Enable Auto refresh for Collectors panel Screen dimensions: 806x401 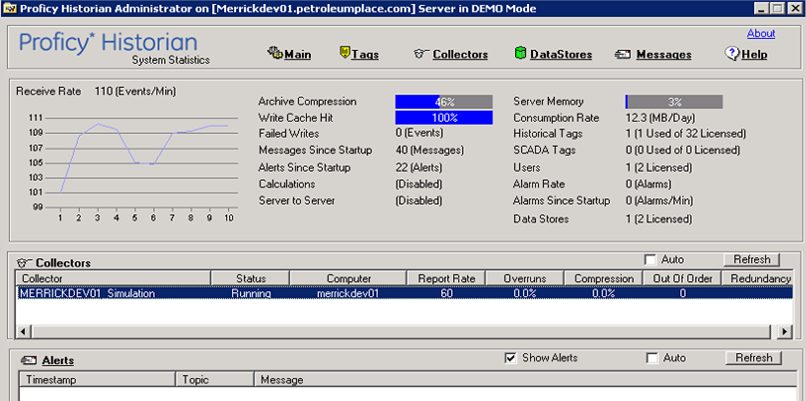(x=652, y=260)
